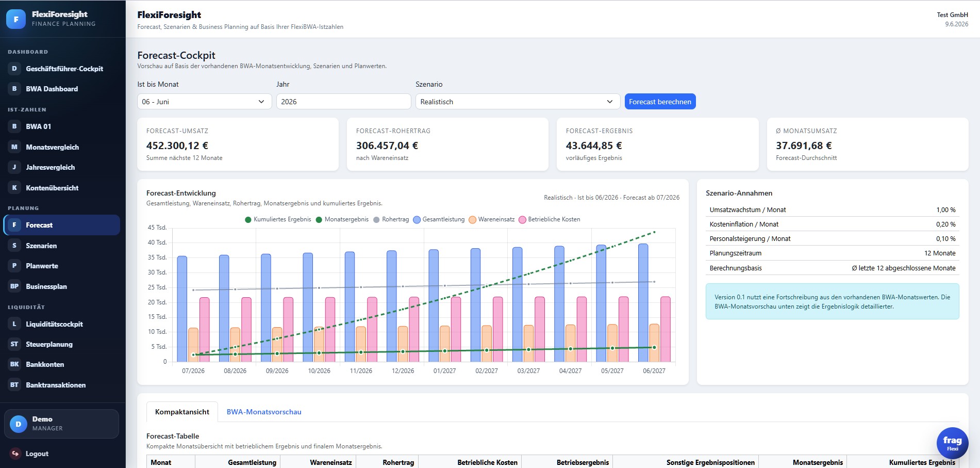Click the FlexiForesight logo icon
The width and height of the screenshot is (980, 468).
pos(16,19)
